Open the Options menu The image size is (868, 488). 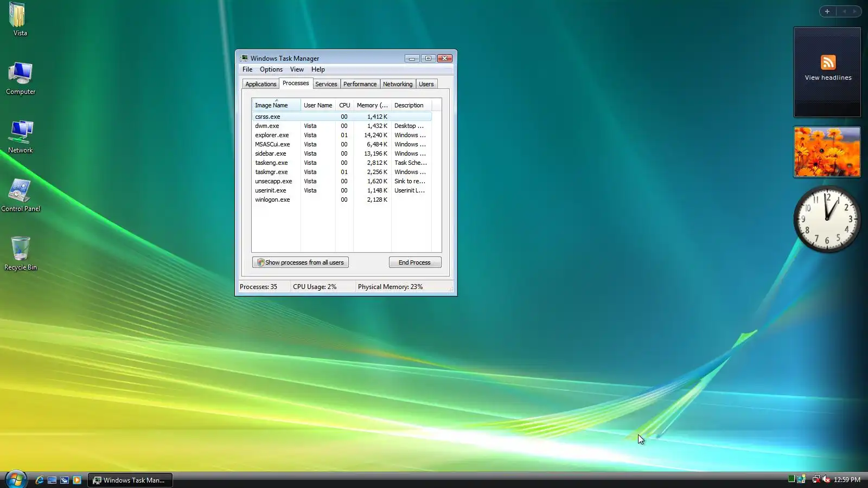pos(271,69)
